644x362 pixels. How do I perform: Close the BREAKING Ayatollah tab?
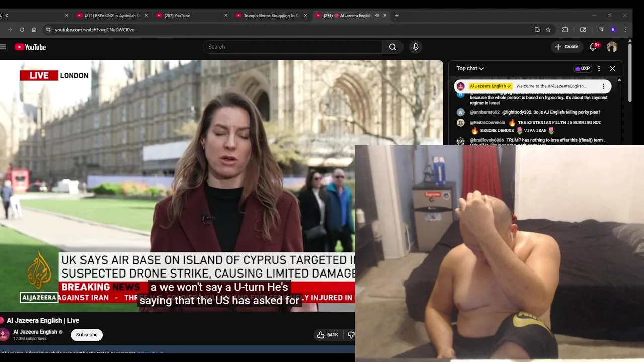click(146, 16)
